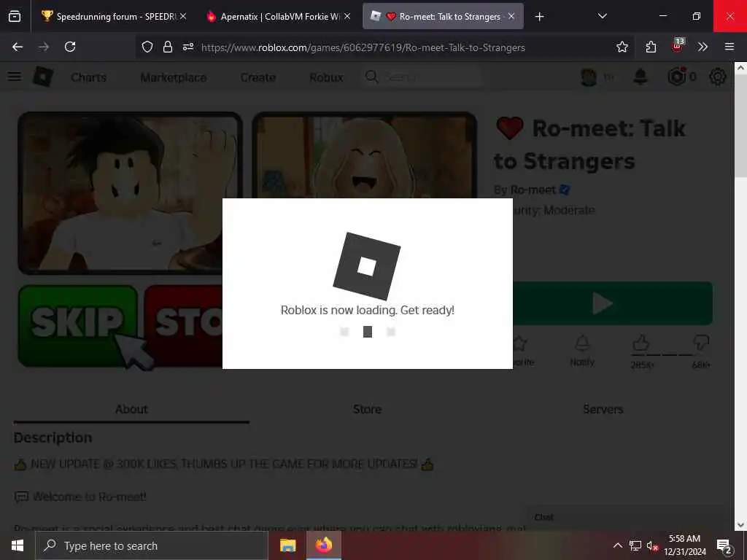Click the roblox.com URL address field
Viewport: 747px width, 560px height.
coord(363,47)
